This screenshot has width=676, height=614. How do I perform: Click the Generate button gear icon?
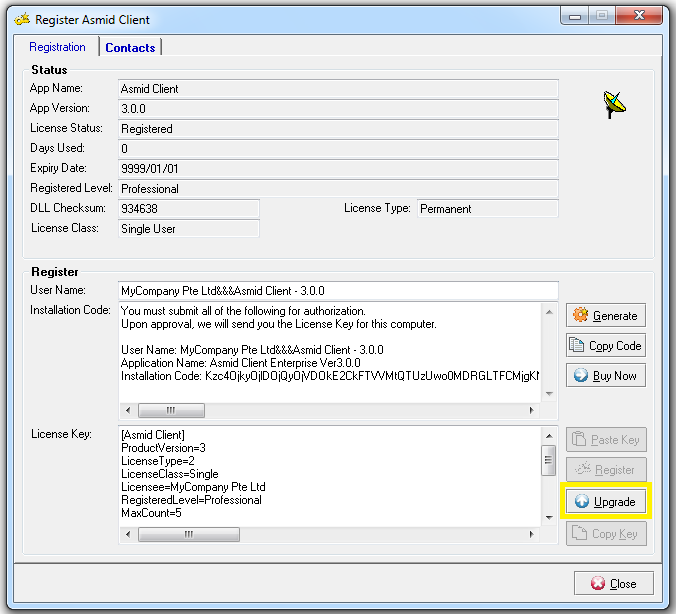(580, 316)
